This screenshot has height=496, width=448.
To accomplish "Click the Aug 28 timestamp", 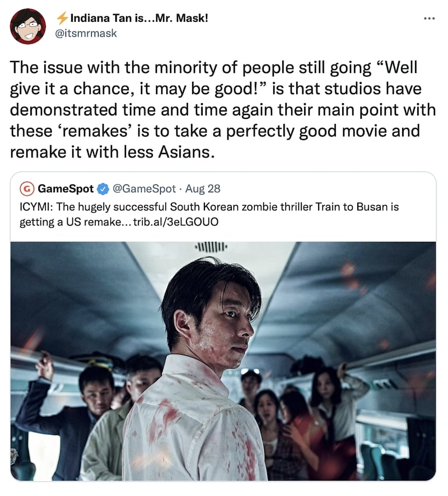I will coord(203,189).
